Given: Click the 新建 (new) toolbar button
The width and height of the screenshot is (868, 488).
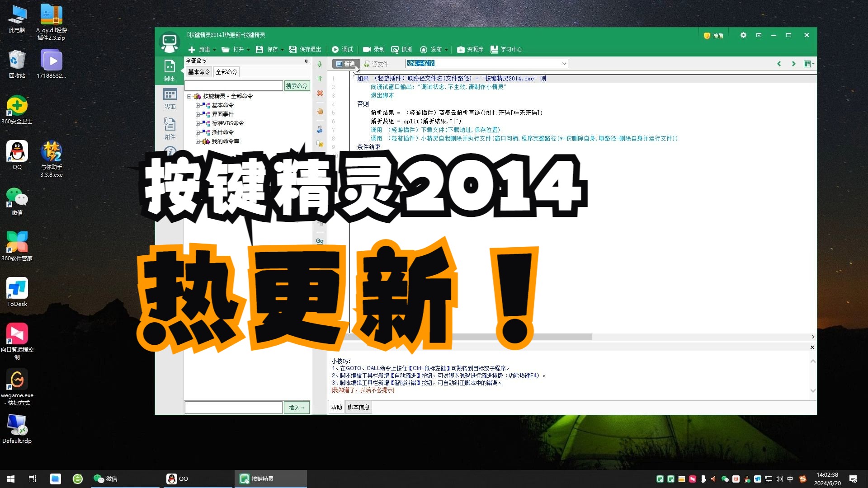Looking at the screenshot, I should 199,49.
